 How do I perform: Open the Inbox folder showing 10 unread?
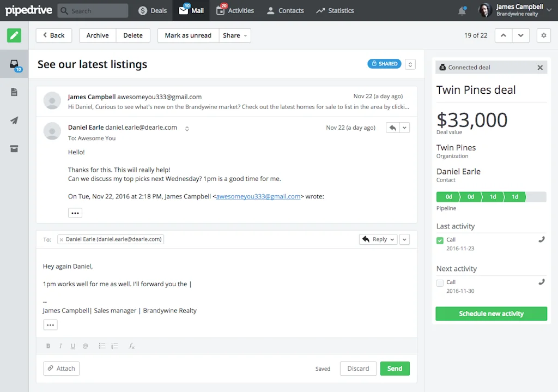tap(14, 64)
